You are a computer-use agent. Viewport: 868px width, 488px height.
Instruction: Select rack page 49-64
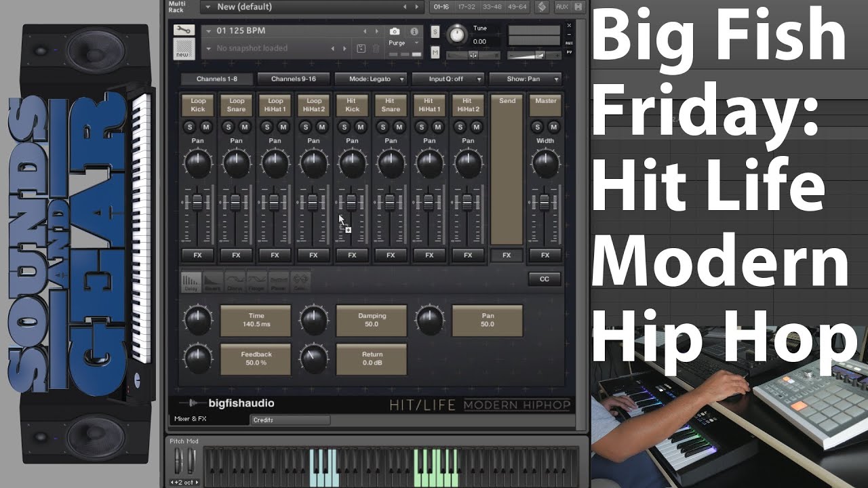pyautogui.click(x=517, y=7)
